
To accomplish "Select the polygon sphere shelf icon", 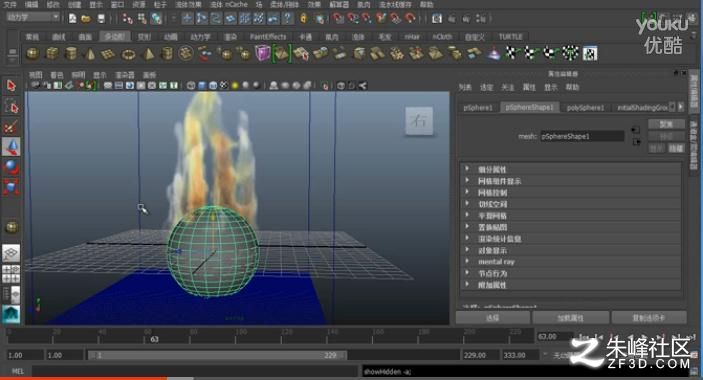I will click(32, 54).
